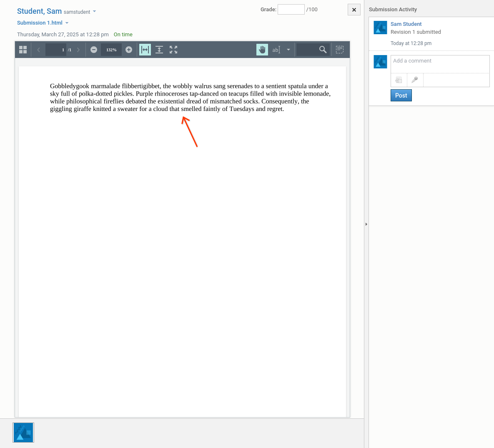
Task: Click the zoom out minus icon
Action: 94,50
